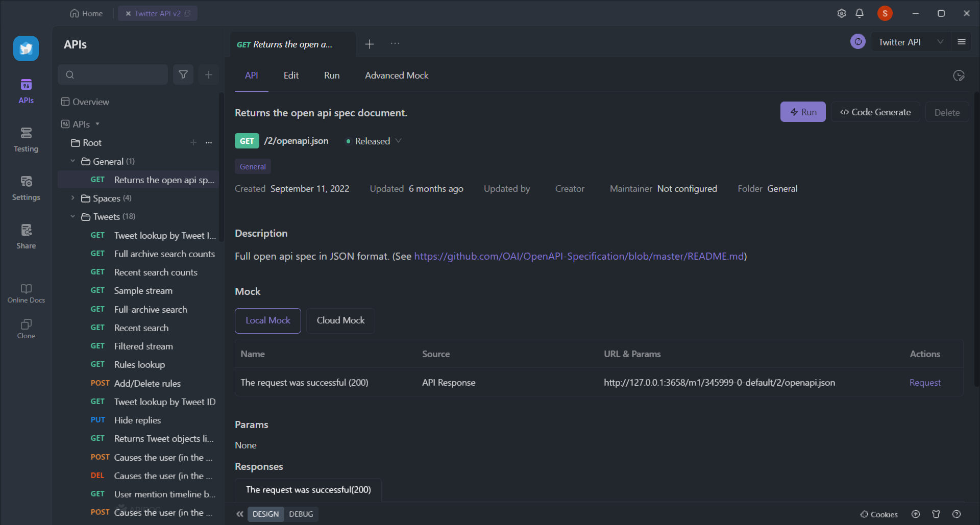Viewport: 980px width, 525px height.
Task: Select The request was successful(200) response tab
Action: pos(308,490)
